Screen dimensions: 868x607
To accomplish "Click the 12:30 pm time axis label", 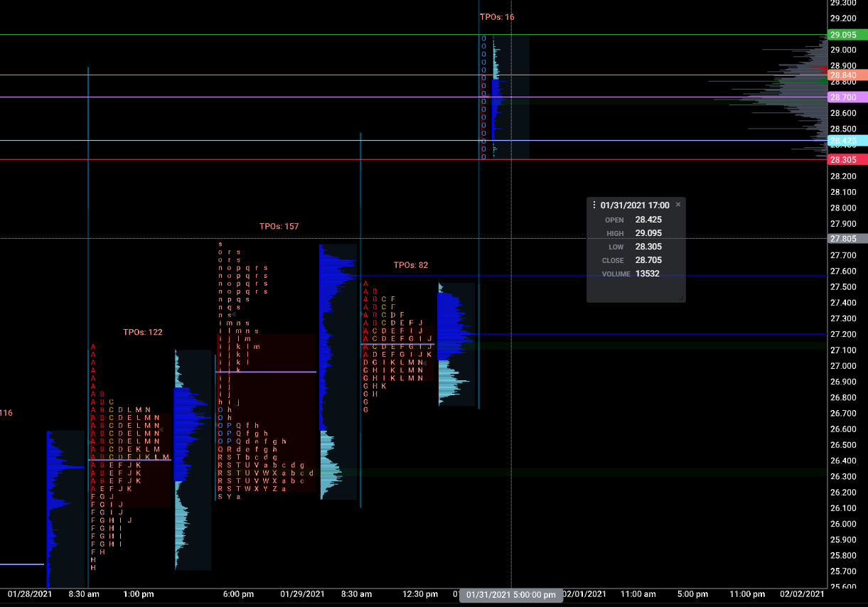I will (x=420, y=593).
